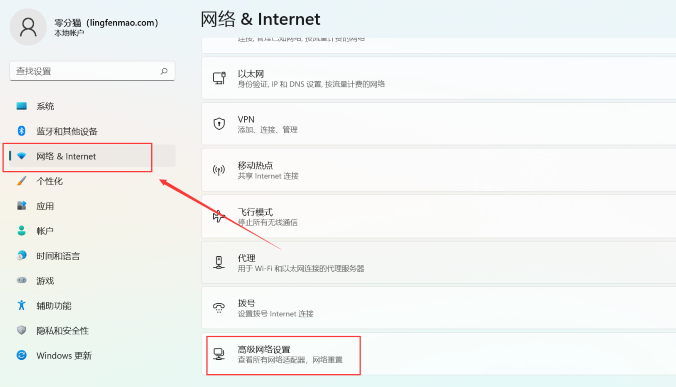Open 高级网络设置 entry

[439, 354]
